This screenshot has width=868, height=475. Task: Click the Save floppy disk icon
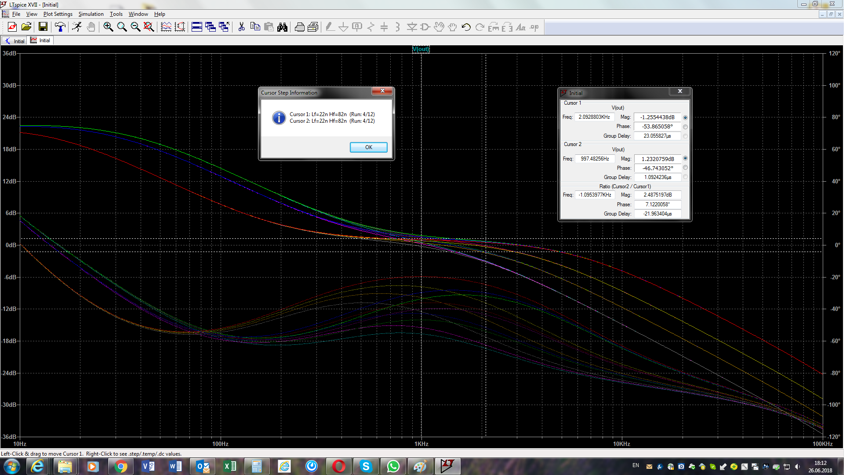click(x=43, y=27)
